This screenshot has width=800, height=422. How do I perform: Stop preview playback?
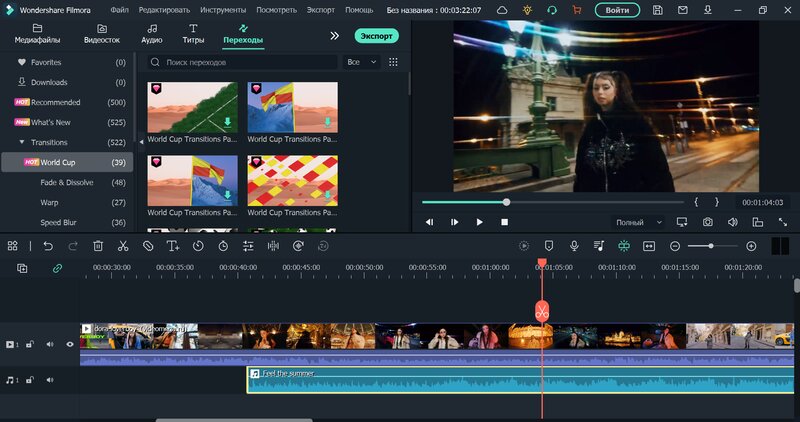pos(504,222)
